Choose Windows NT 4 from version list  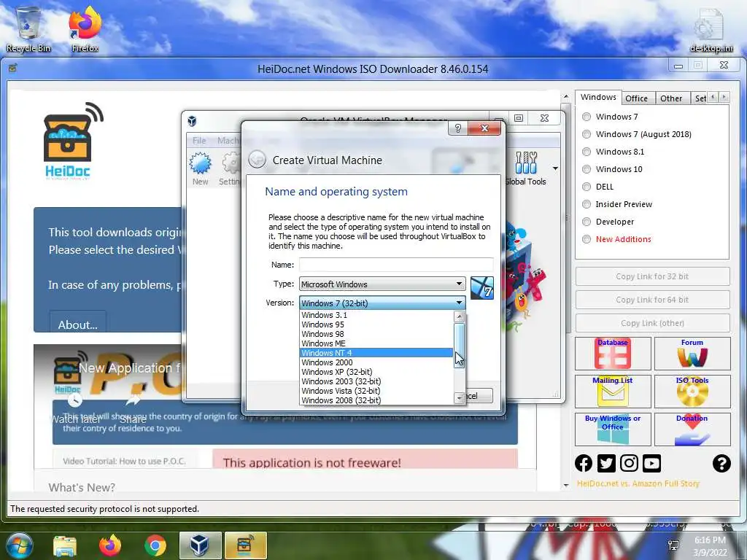376,353
